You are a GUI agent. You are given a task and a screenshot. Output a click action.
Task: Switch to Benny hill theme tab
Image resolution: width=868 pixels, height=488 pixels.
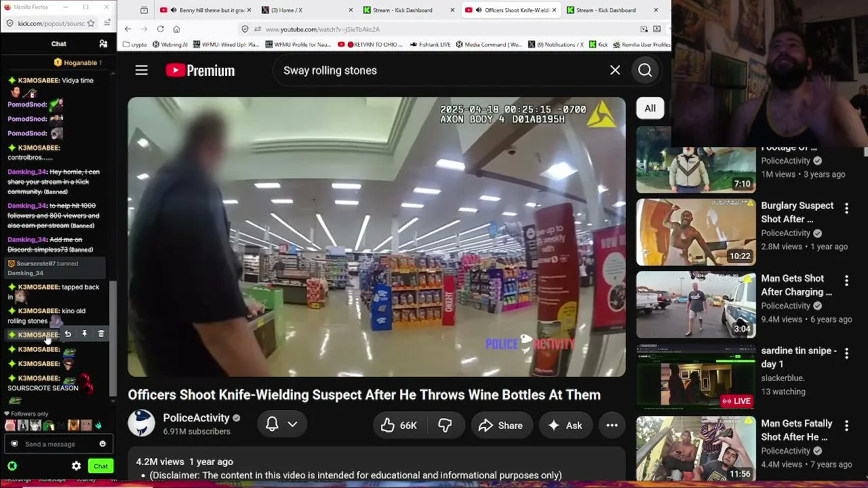pos(205,10)
